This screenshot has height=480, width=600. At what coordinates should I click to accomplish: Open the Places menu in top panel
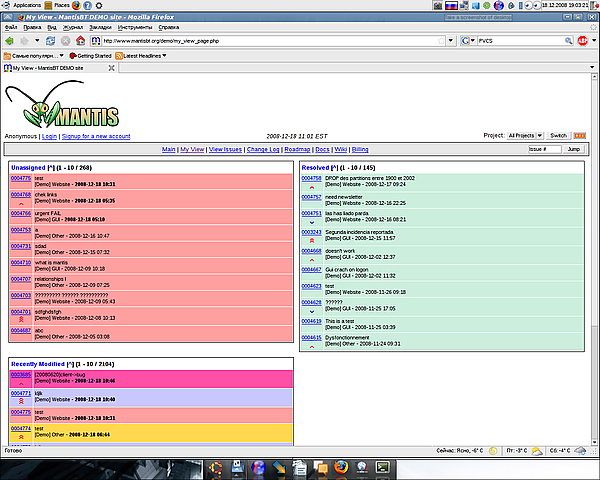(x=57, y=5)
